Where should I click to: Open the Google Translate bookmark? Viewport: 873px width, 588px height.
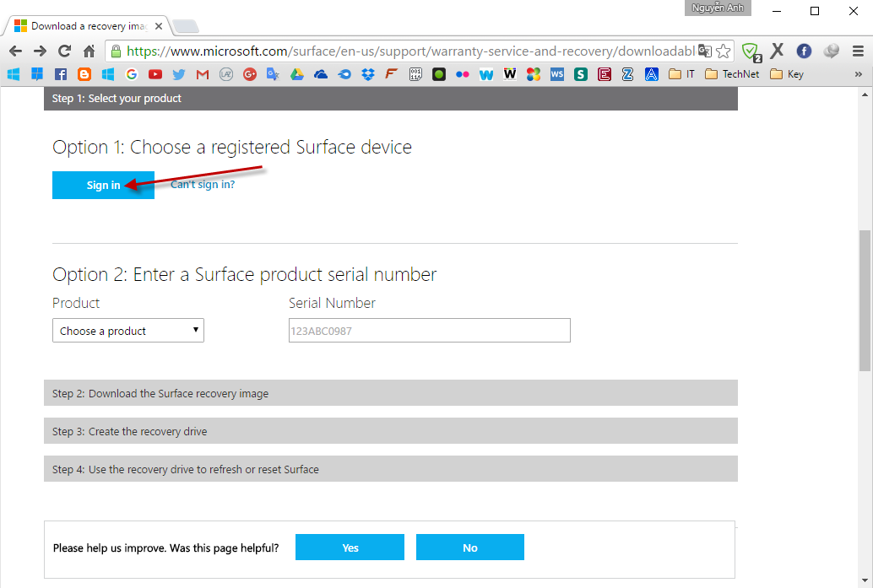[273, 74]
